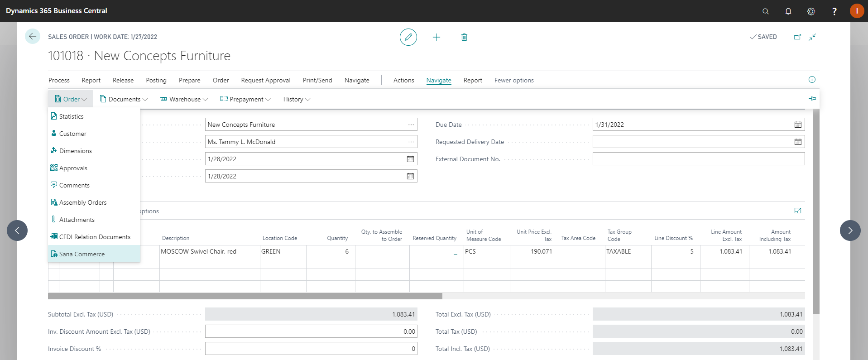The width and height of the screenshot is (868, 360).
Task: Open the Request Approval tab
Action: coord(266,80)
